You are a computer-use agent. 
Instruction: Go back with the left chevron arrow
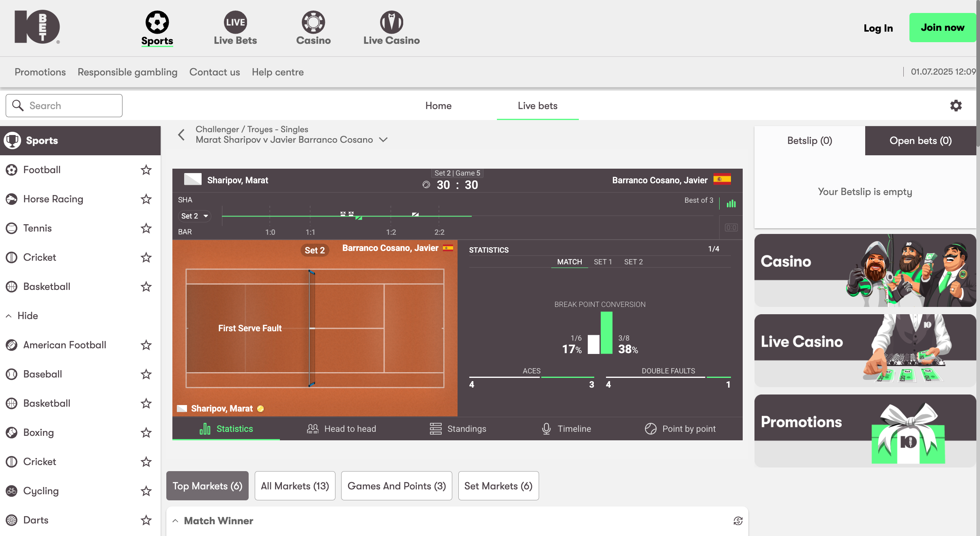pos(181,135)
